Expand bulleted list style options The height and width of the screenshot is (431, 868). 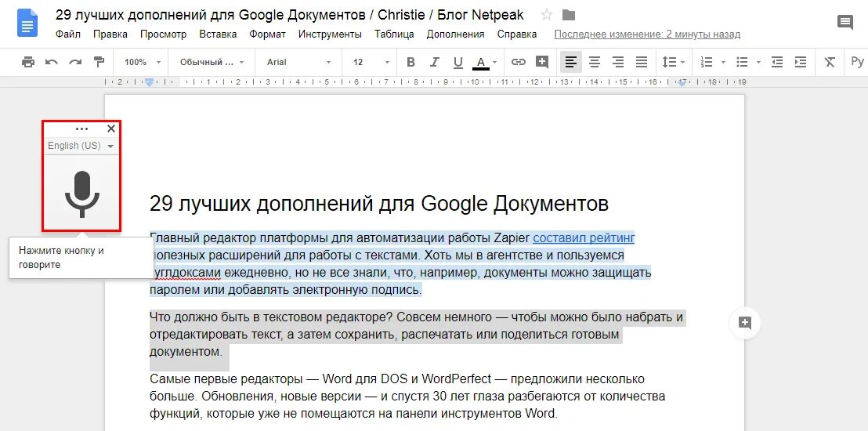tap(759, 62)
